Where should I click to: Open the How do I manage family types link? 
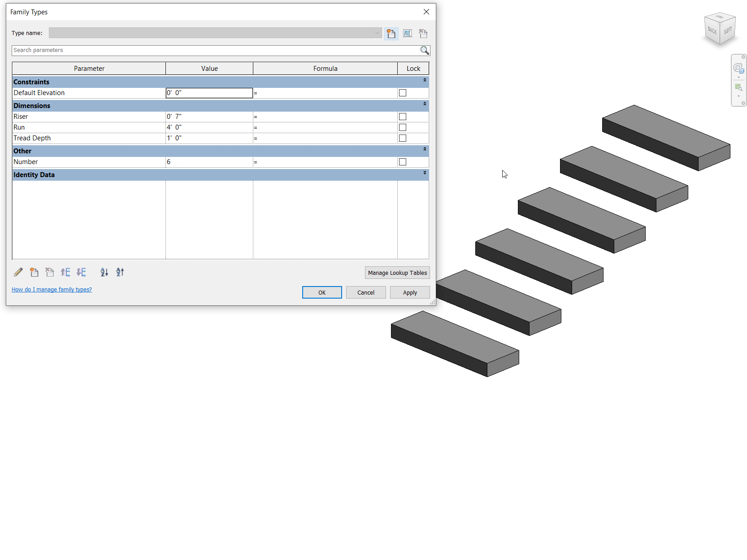[52, 289]
